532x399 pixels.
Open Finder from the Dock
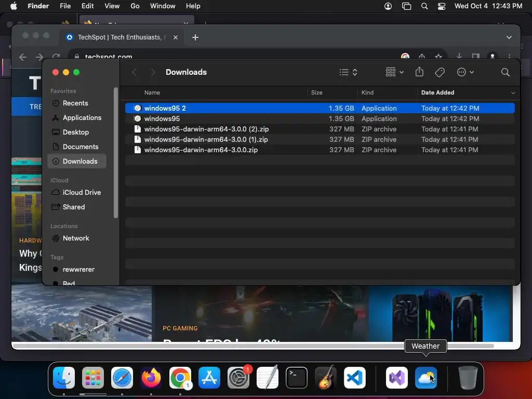pyautogui.click(x=64, y=378)
